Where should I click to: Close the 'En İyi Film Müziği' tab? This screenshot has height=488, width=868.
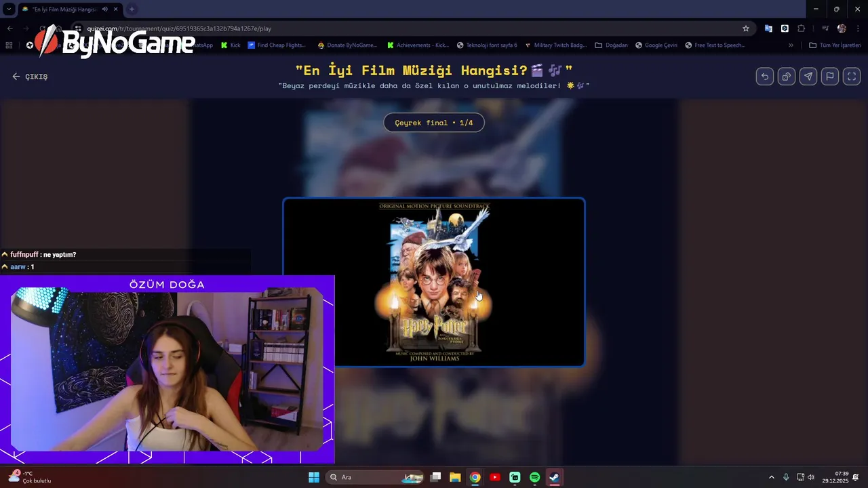(x=116, y=9)
